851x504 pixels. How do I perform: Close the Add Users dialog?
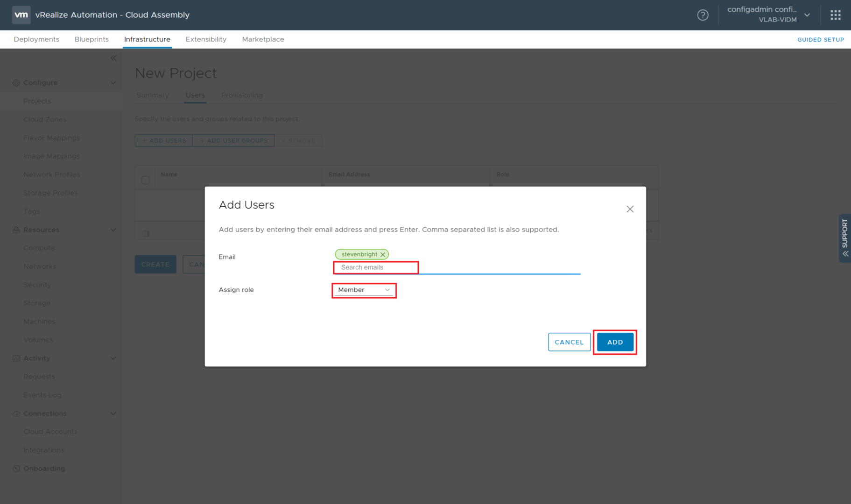pyautogui.click(x=630, y=209)
